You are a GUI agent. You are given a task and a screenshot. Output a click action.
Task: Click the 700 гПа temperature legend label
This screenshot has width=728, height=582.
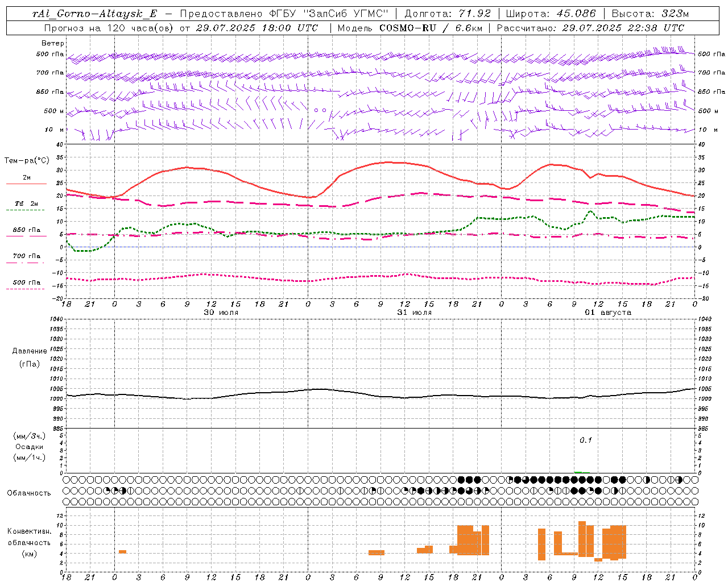point(27,256)
